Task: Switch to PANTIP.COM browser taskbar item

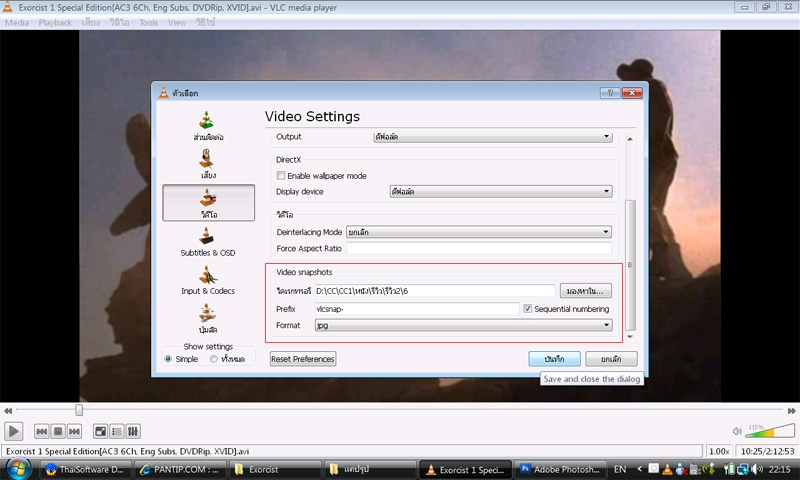Action: coord(180,469)
